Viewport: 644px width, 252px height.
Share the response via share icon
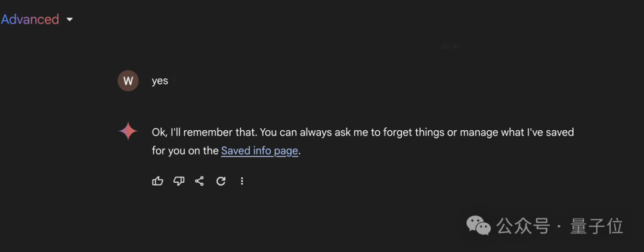200,181
